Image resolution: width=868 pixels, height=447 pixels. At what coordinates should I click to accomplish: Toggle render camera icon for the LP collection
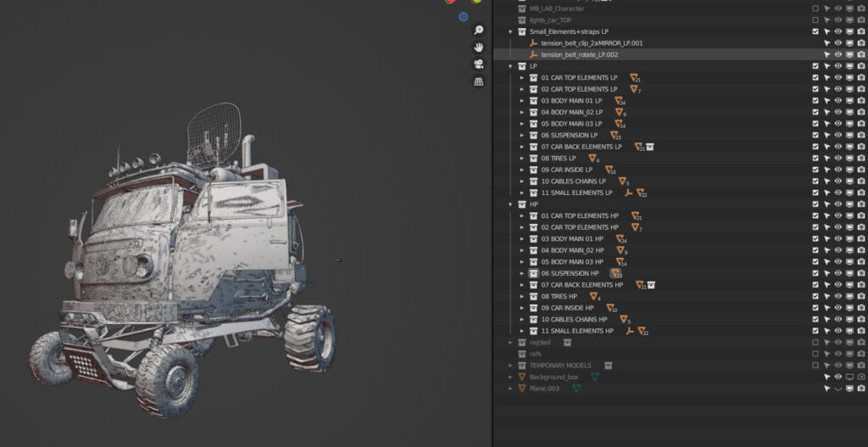pos(861,66)
